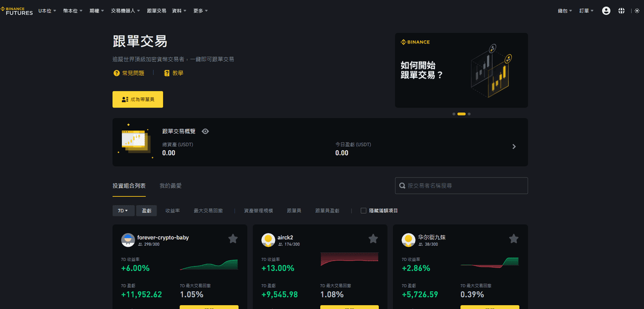Viewport: 644px width, 309px height.
Task: Expand the 期權 menu
Action: pos(97,11)
